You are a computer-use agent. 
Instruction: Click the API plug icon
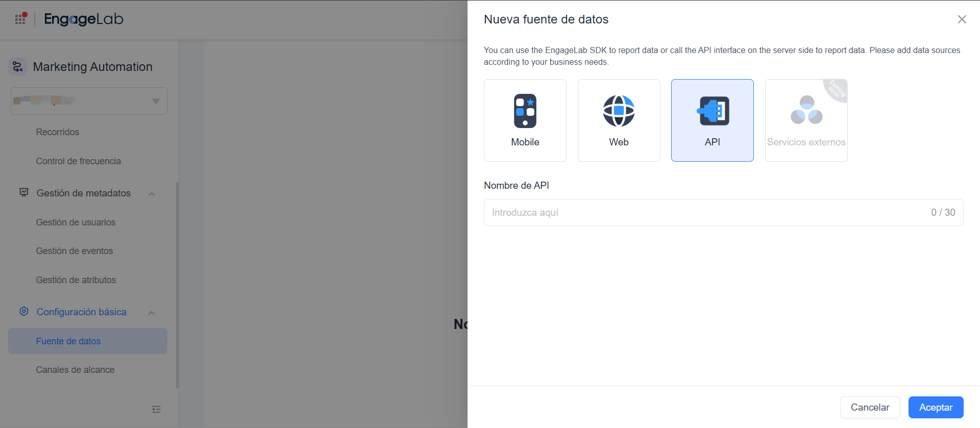713,111
